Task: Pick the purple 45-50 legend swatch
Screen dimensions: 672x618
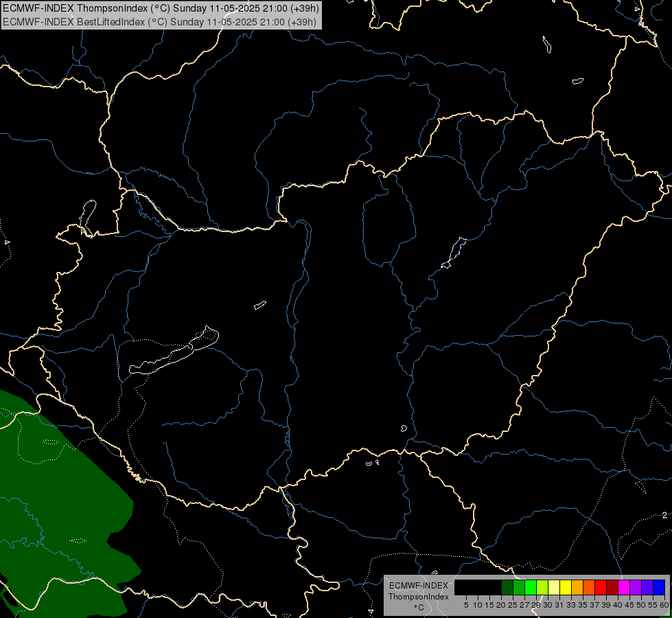Action: pos(636,587)
